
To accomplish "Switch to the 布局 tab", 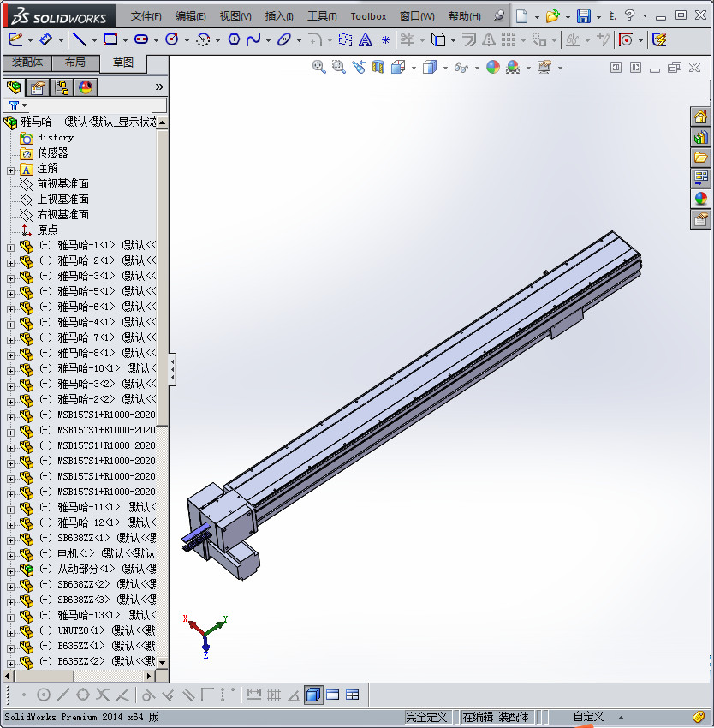I will click(x=75, y=63).
